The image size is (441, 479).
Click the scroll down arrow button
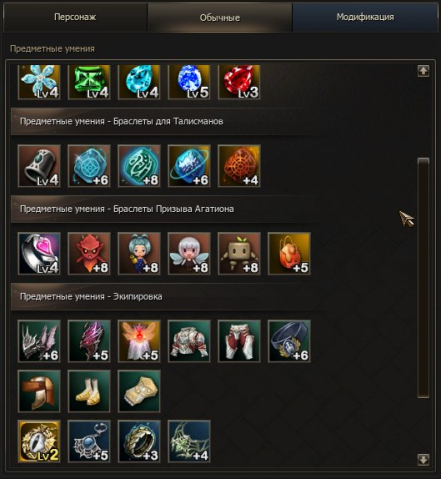point(423,460)
